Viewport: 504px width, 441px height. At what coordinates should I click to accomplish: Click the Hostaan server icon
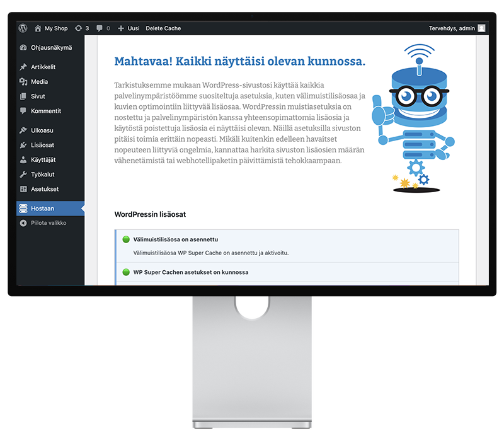[23, 209]
